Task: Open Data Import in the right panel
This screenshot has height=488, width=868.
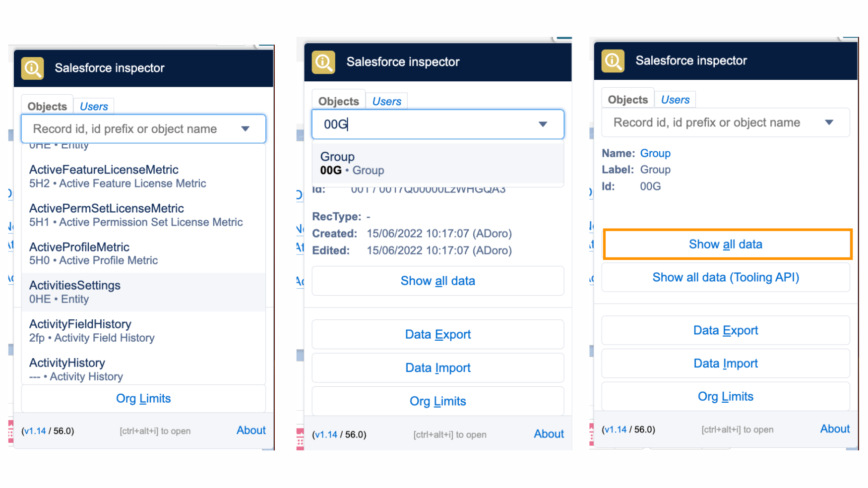Action: [725, 363]
